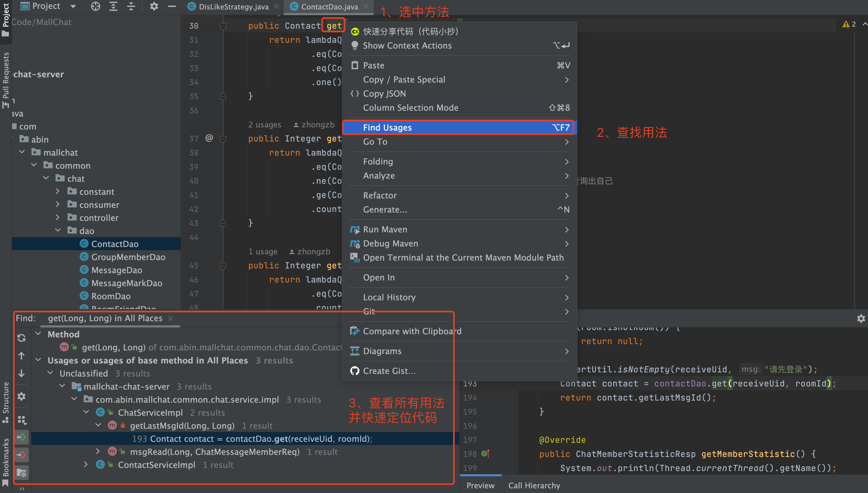Viewport: 868px width, 493px height.
Task: Expand the constant folder in project tree
Action: (x=57, y=192)
